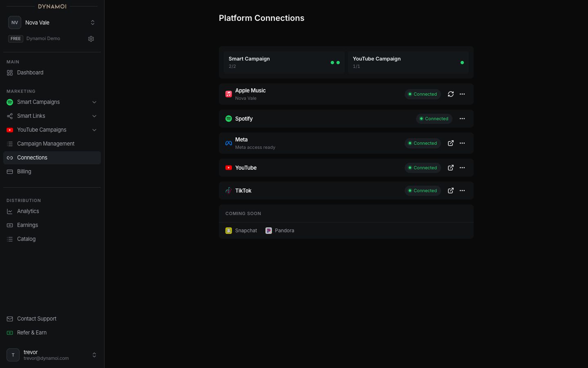
Task: Open Catalog page
Action: [x=52, y=239]
